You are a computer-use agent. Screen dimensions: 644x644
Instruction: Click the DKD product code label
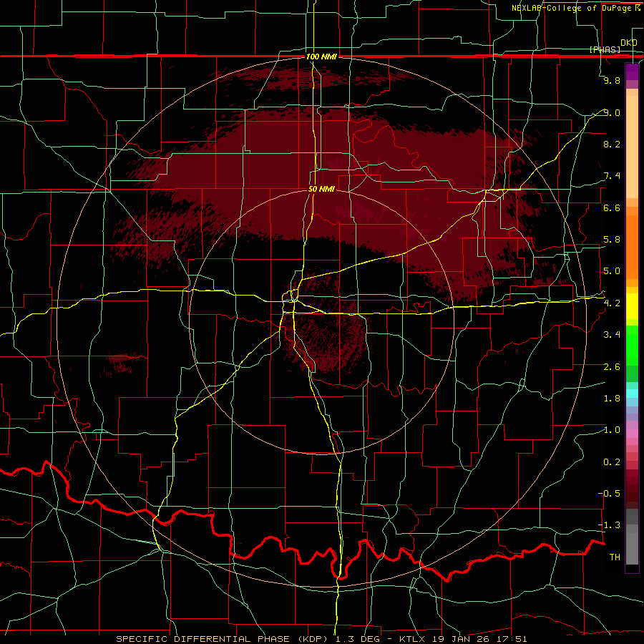coord(629,42)
